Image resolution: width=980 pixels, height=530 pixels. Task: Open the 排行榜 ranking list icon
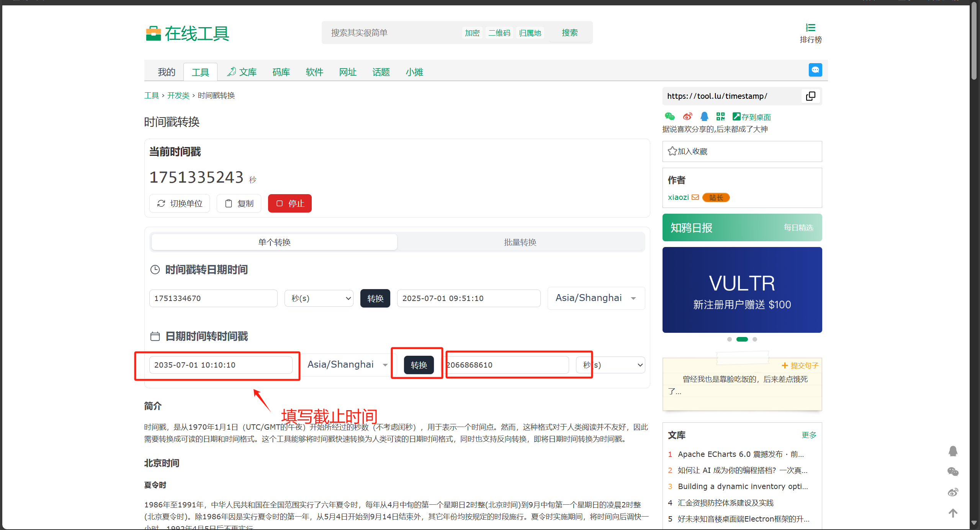point(810,28)
